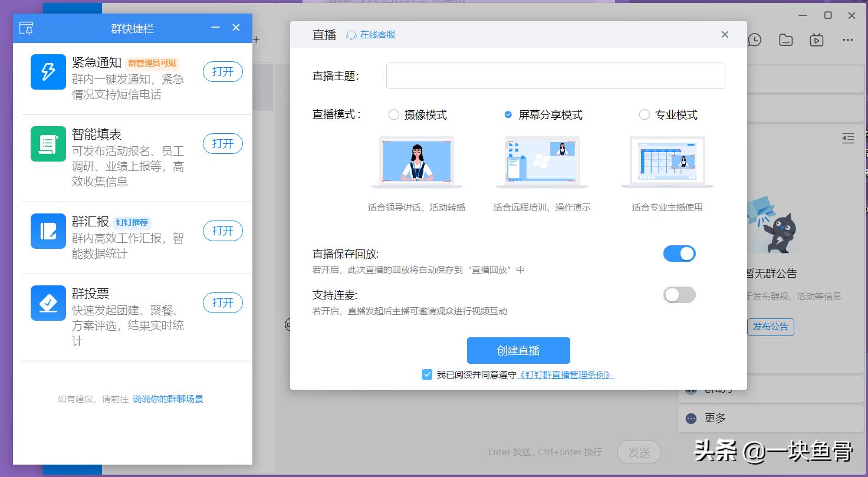Open the folder icon in the chat toolbar
The width and height of the screenshot is (868, 477).
point(785,40)
